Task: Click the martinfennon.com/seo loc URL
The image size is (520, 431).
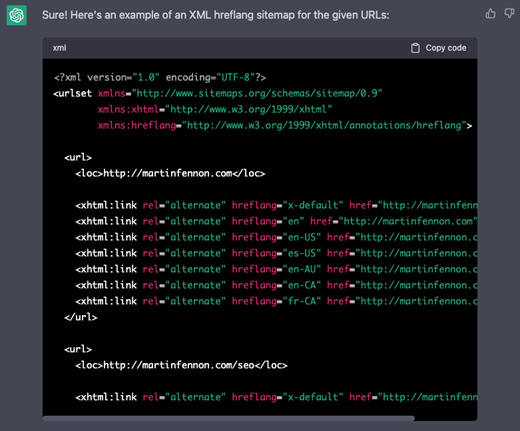Action: tap(179, 365)
